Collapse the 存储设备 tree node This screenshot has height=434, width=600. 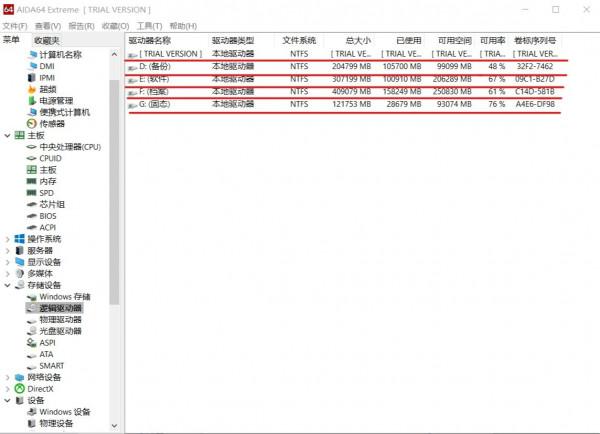pyautogui.click(x=8, y=285)
